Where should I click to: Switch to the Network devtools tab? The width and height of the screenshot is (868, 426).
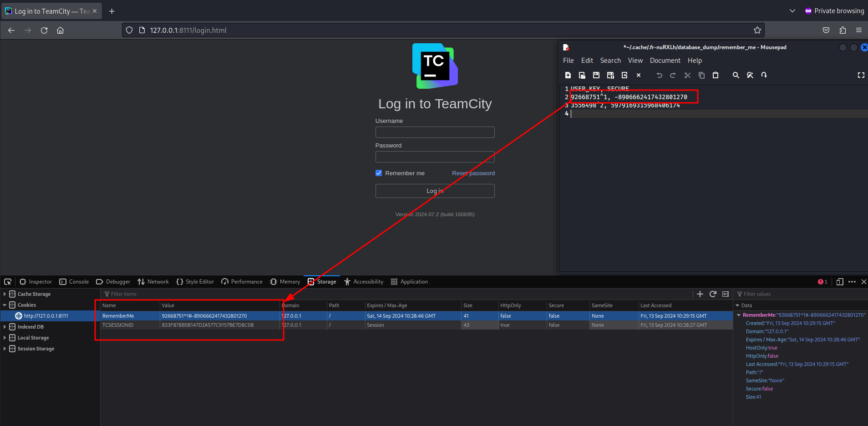(x=153, y=282)
